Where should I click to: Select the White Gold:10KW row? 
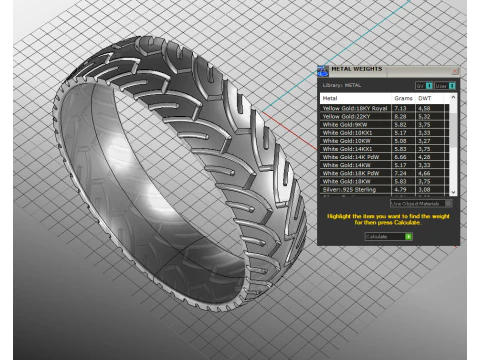pos(385,141)
